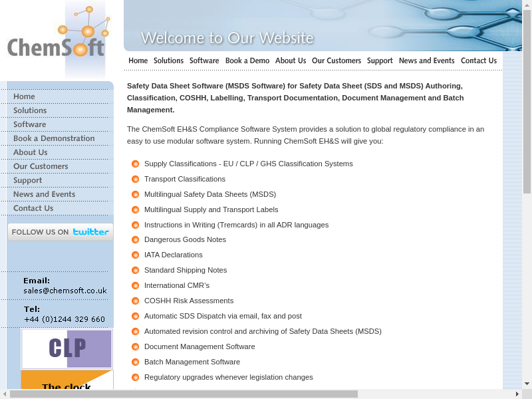Viewport: 532px width, 399px height.
Task: Click the sales@chemsoft.co.uk email address
Action: point(65,291)
